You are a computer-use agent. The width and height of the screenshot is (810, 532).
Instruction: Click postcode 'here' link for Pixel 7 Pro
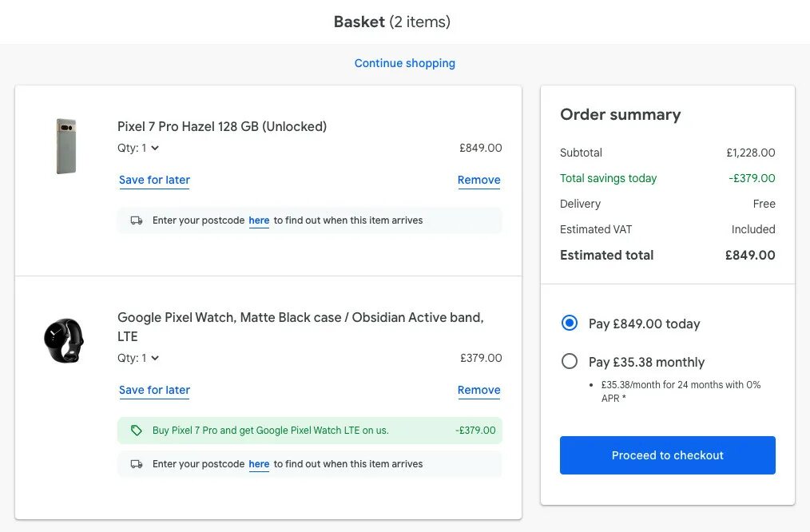(x=259, y=220)
